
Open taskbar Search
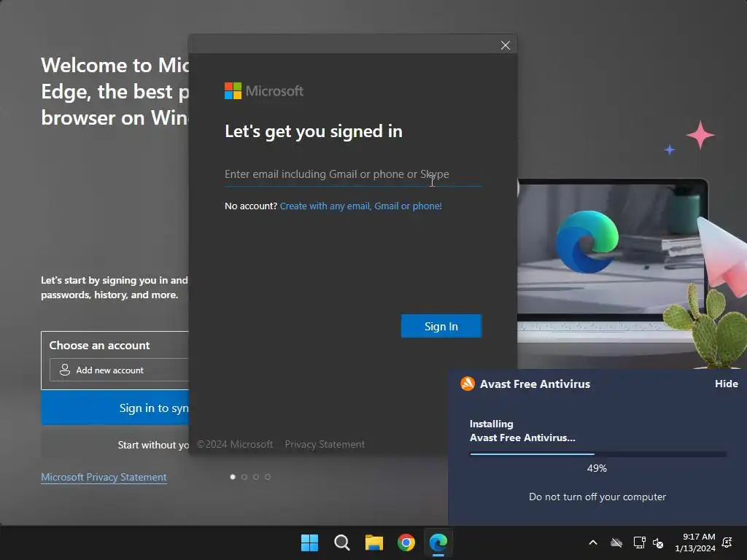pyautogui.click(x=341, y=542)
